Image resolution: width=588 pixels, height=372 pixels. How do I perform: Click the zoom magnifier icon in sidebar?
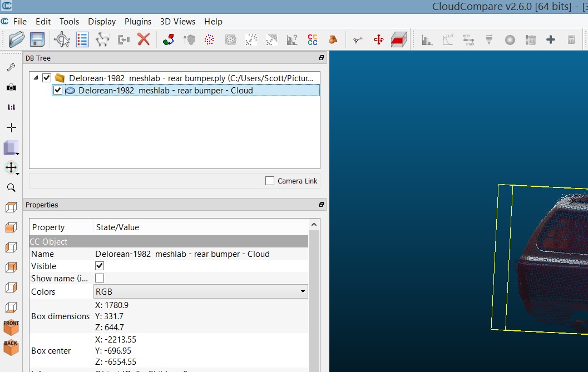[x=11, y=188]
